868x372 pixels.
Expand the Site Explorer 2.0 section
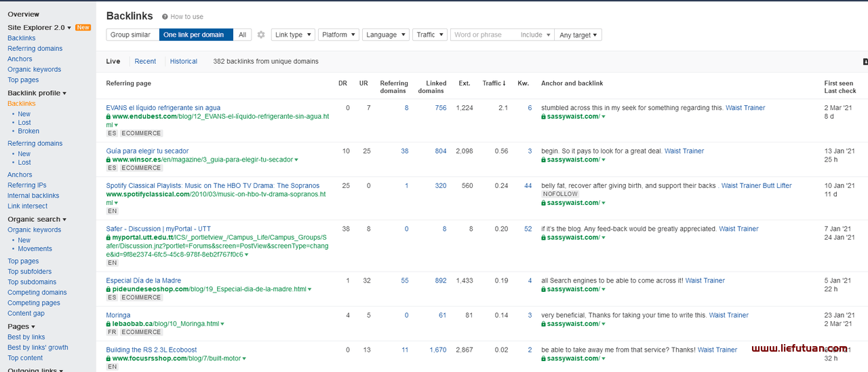click(39, 27)
